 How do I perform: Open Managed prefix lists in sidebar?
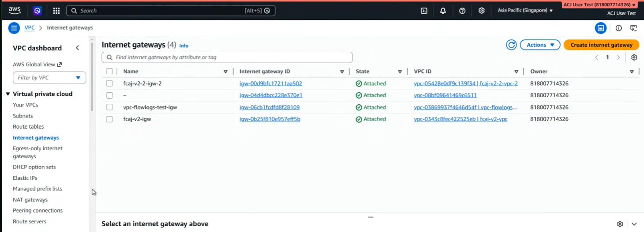pos(37,189)
